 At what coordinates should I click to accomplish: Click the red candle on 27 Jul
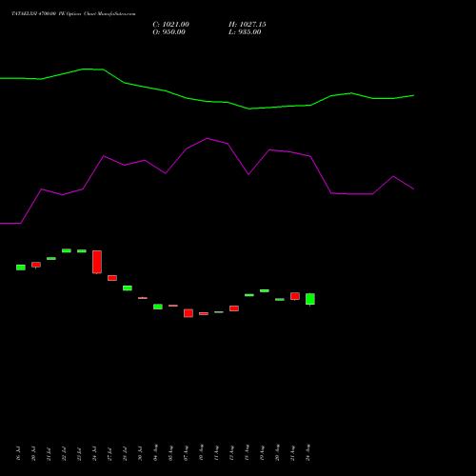click(112, 278)
